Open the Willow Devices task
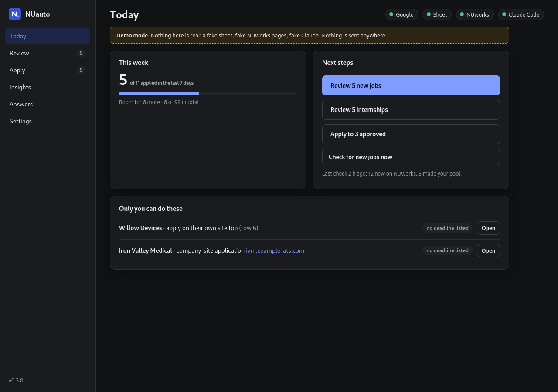The image size is (558, 392). (x=488, y=228)
